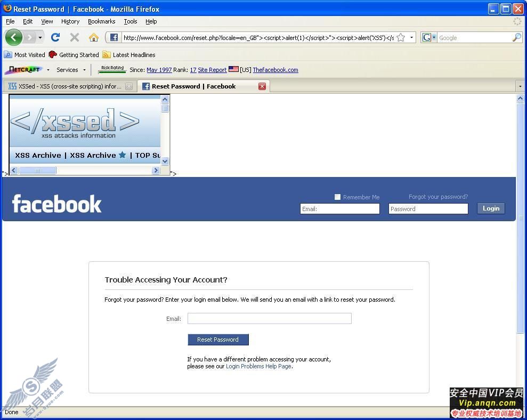Screen dimensions: 527x420
Task: Click the facebook logo in the blue header
Action: tap(56, 204)
